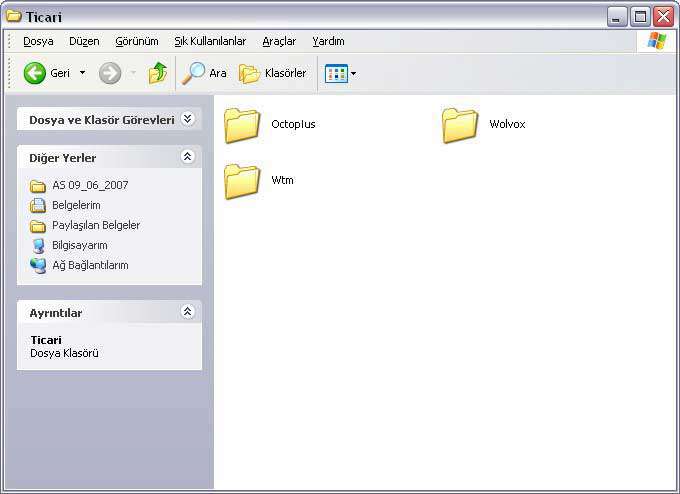Image resolution: width=680 pixels, height=494 pixels.
Task: Open AS 09_06_2007 folder link
Action: [x=90, y=185]
